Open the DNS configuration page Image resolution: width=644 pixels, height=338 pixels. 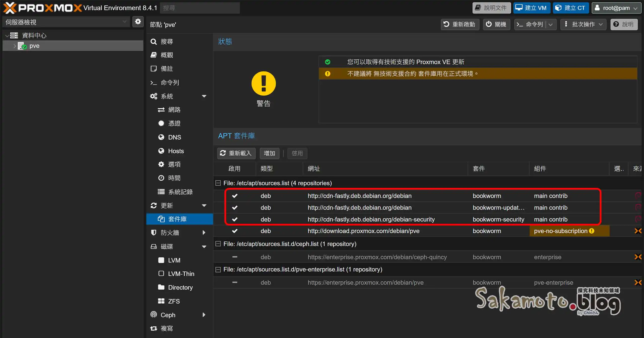[175, 137]
